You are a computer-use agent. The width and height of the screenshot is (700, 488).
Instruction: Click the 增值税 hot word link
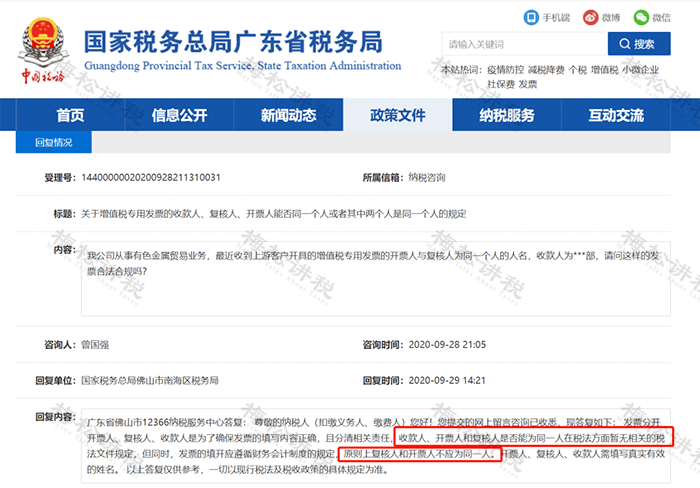click(604, 70)
